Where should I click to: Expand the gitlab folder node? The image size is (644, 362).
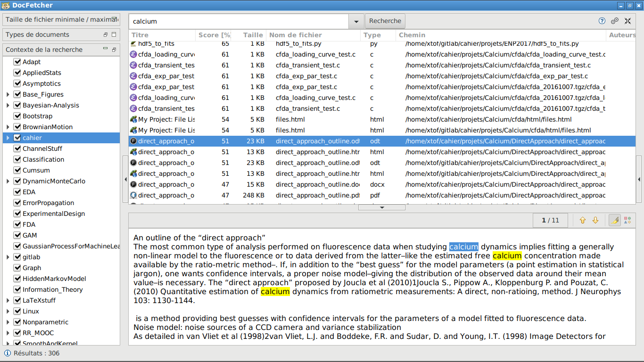(x=8, y=257)
